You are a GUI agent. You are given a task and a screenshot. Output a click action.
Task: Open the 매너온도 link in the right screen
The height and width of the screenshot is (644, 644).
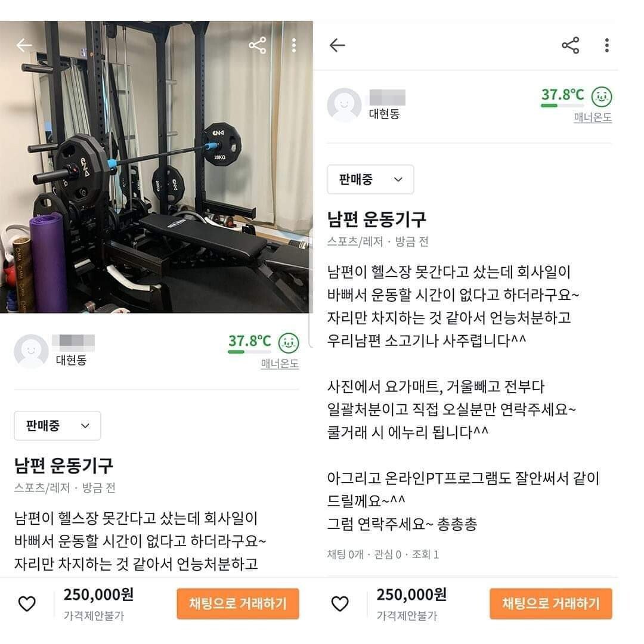593,117
